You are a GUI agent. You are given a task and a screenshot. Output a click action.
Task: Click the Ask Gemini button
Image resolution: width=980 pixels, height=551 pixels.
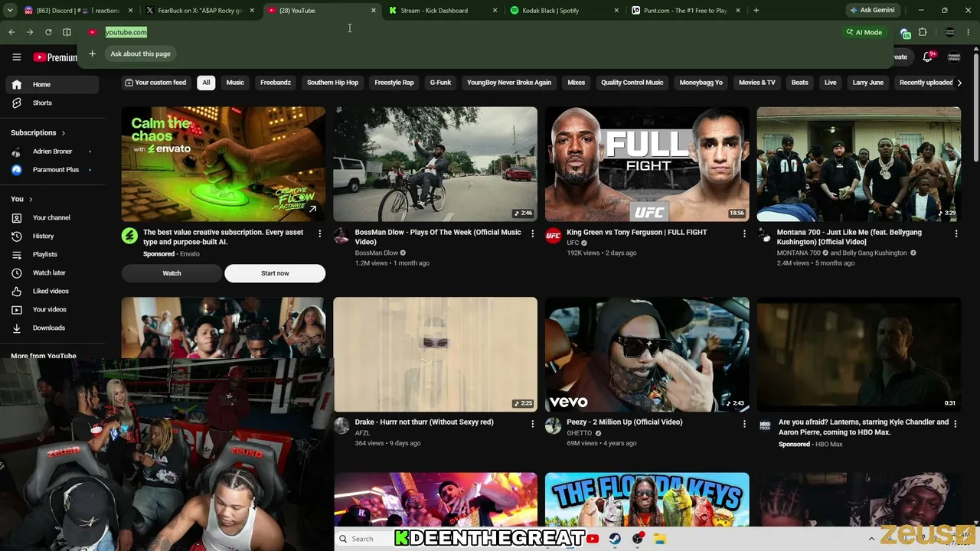pos(871,10)
